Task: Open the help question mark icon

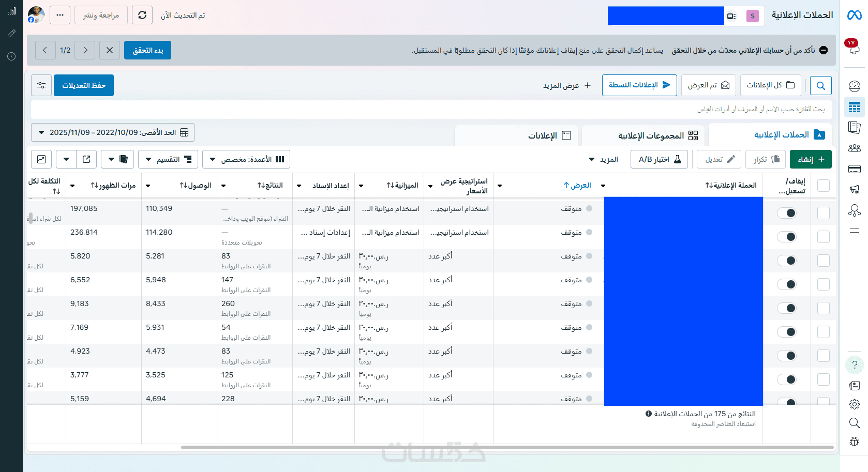Action: (x=855, y=365)
